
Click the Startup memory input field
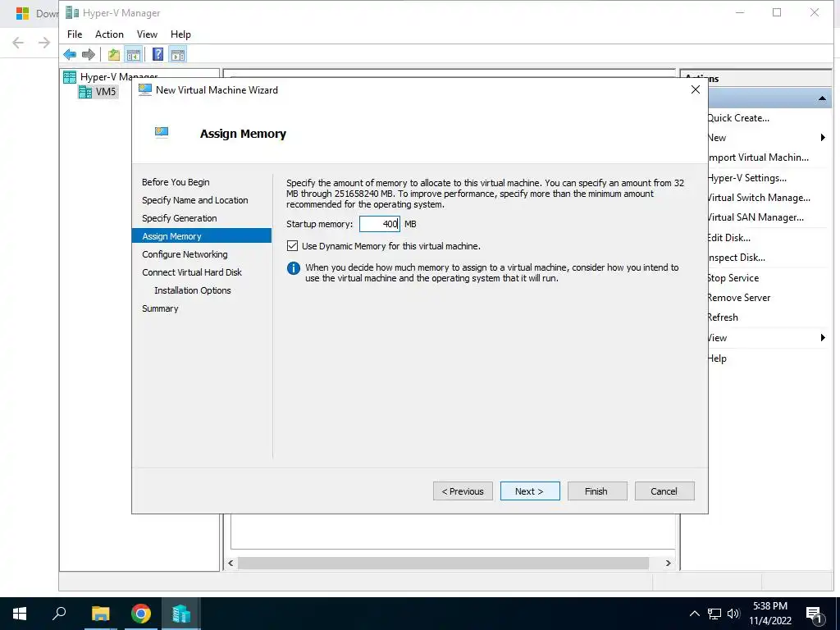379,224
